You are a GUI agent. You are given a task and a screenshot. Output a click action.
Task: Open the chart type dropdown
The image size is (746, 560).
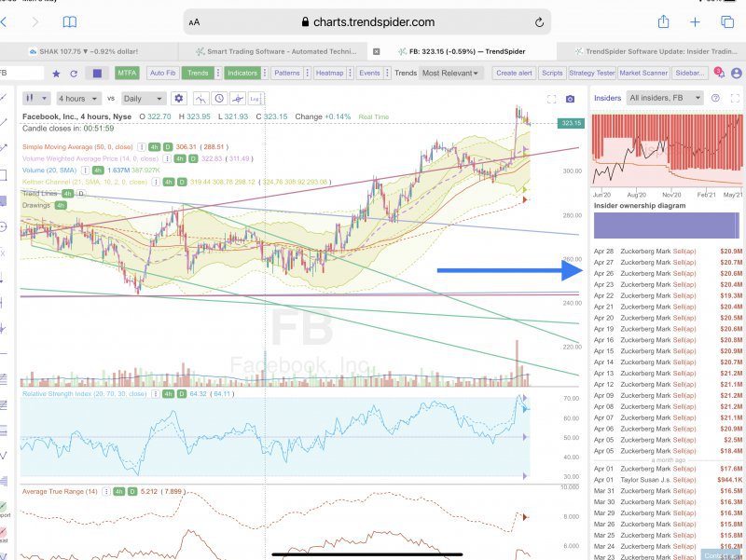(x=35, y=99)
